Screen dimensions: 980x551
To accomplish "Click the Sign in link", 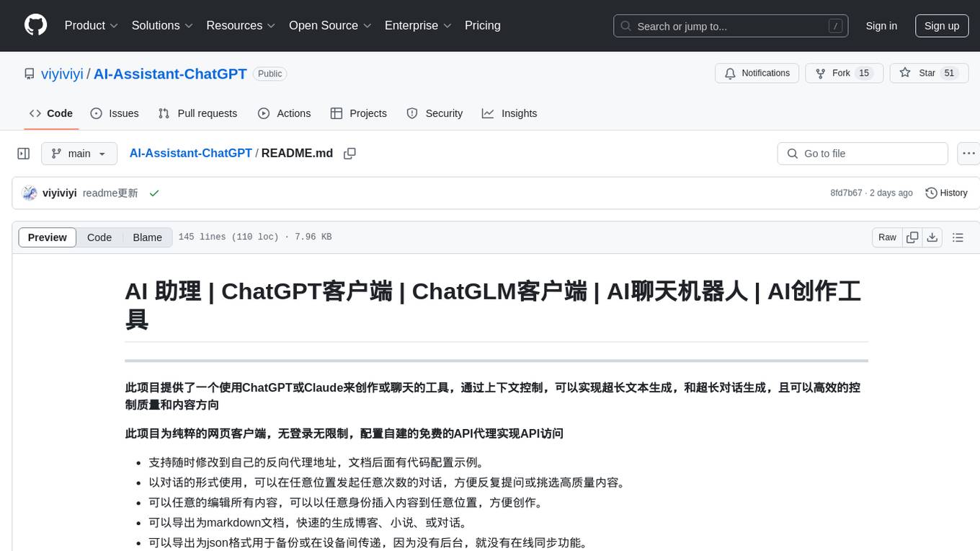I will 881,26.
